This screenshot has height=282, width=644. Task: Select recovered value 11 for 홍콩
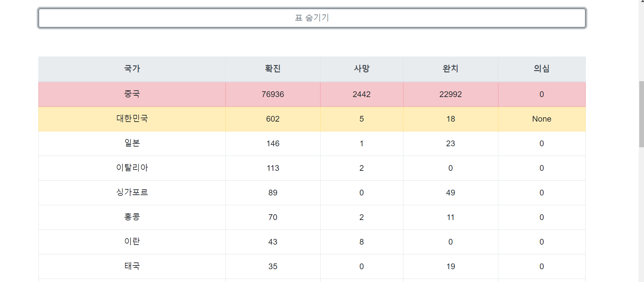pyautogui.click(x=451, y=217)
